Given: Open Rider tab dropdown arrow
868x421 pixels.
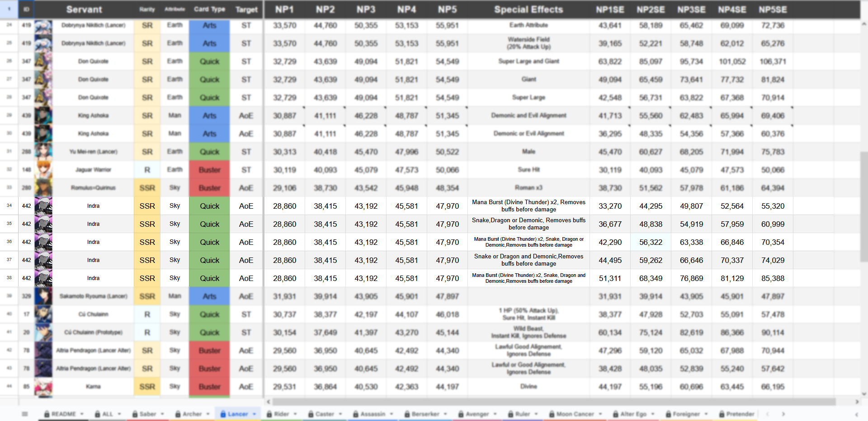Looking at the screenshot, I should (x=295, y=414).
